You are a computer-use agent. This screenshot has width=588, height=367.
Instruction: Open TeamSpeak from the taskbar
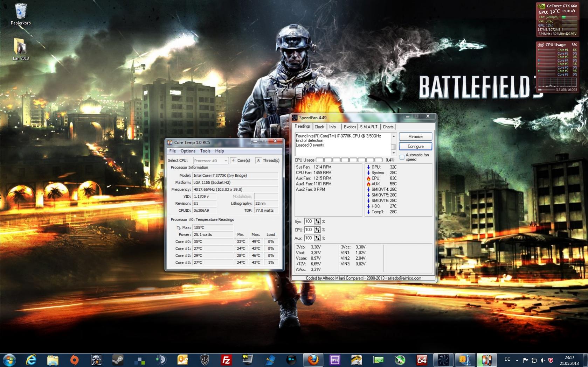tap(161, 360)
